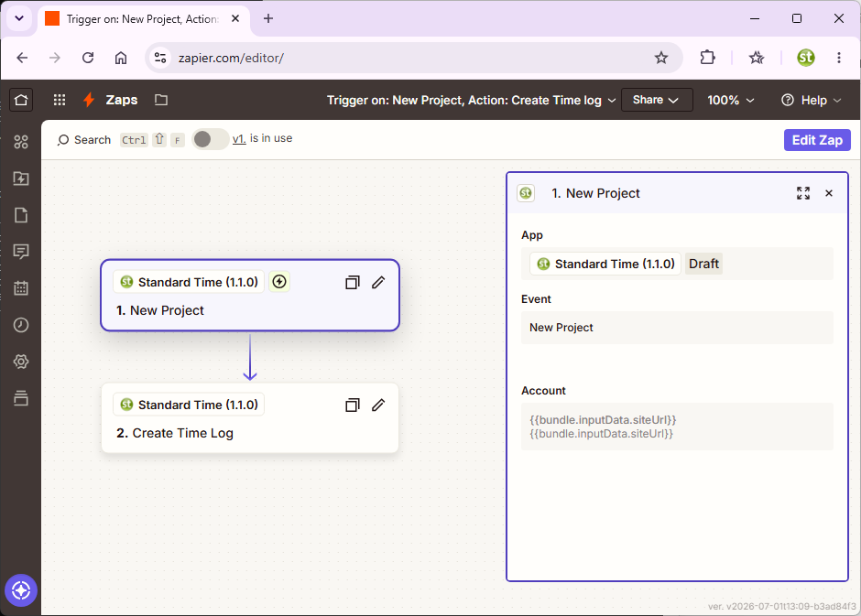Screen dimensions: 861x616
Task: Expand the New Project panel to fullscreen
Action: coord(802,193)
